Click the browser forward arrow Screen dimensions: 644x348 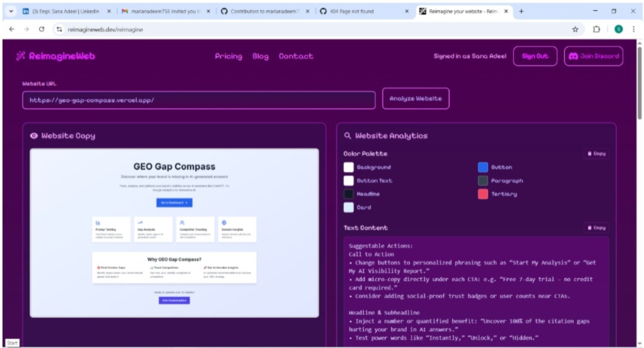(27, 29)
